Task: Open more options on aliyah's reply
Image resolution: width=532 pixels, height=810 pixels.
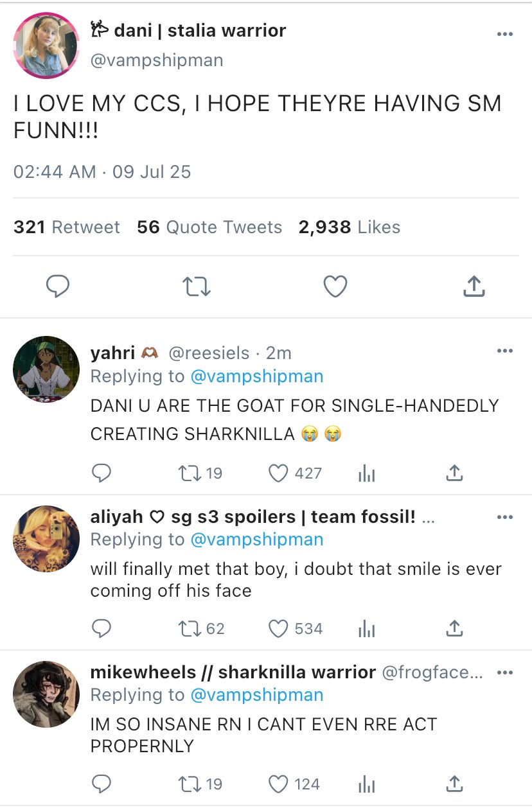Action: tap(505, 517)
